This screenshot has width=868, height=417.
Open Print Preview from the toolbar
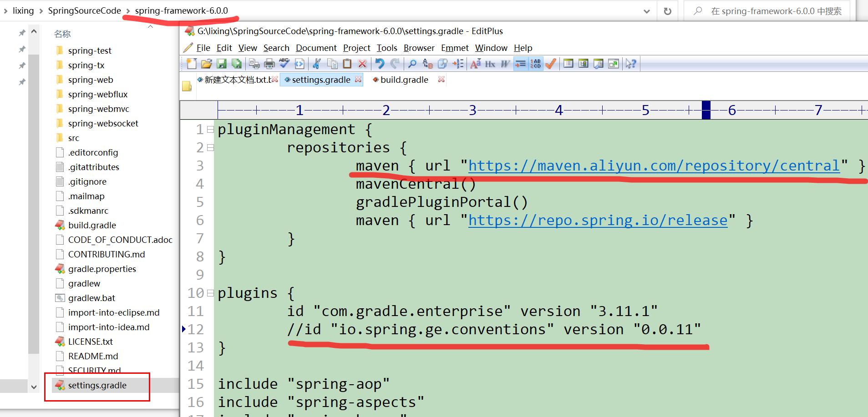coord(254,64)
